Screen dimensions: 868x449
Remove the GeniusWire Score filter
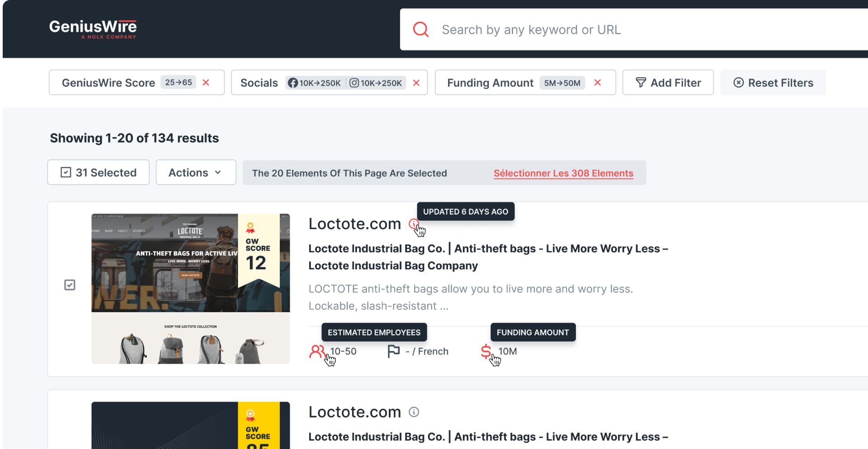click(x=206, y=82)
